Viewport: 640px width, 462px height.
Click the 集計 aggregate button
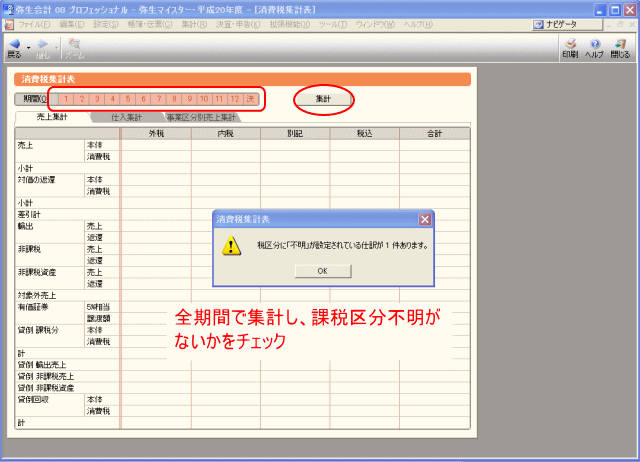(x=323, y=99)
